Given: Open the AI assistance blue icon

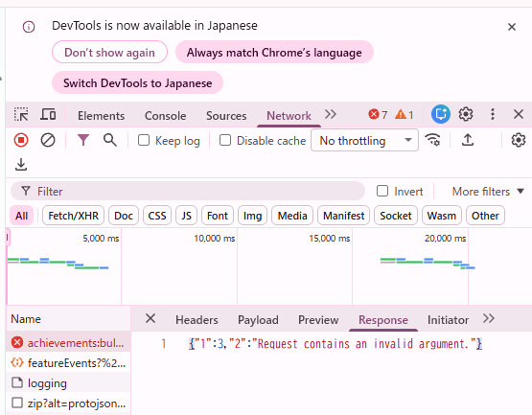Looking at the screenshot, I should click(440, 114).
